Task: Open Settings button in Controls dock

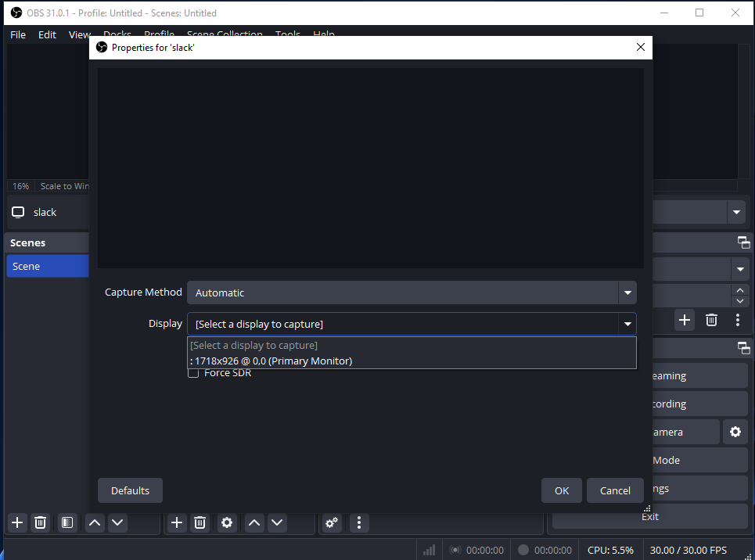Action: pyautogui.click(x=699, y=488)
